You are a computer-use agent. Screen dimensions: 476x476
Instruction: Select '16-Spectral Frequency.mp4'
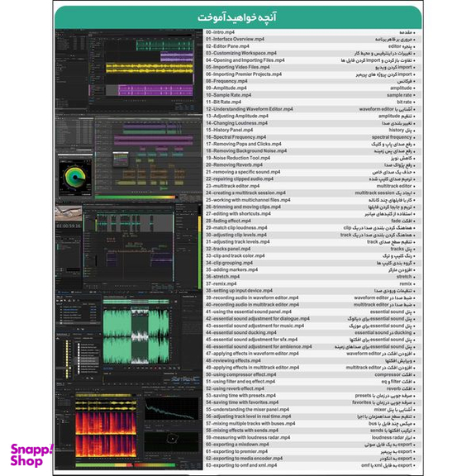coord(236,137)
